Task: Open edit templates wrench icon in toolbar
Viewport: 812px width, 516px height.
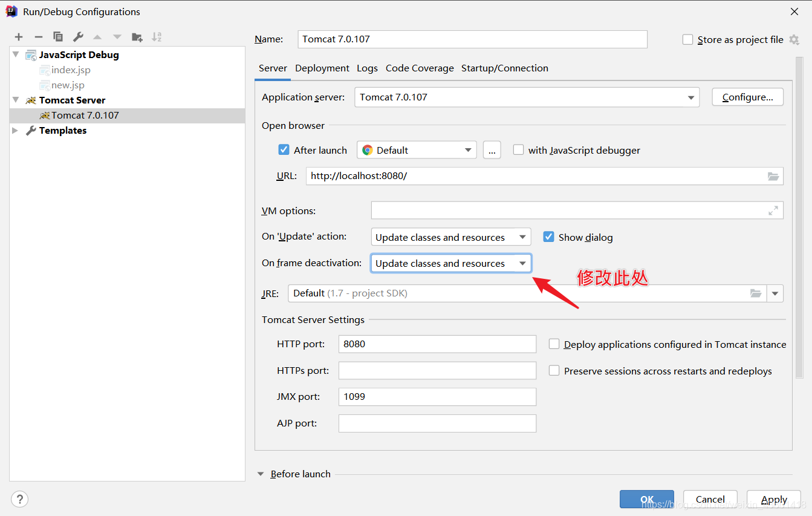Action: point(78,37)
